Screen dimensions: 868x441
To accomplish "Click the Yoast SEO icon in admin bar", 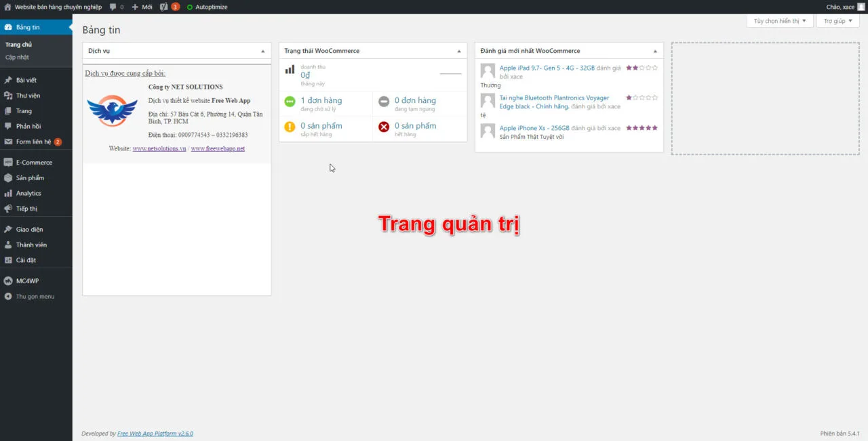I will coord(163,7).
